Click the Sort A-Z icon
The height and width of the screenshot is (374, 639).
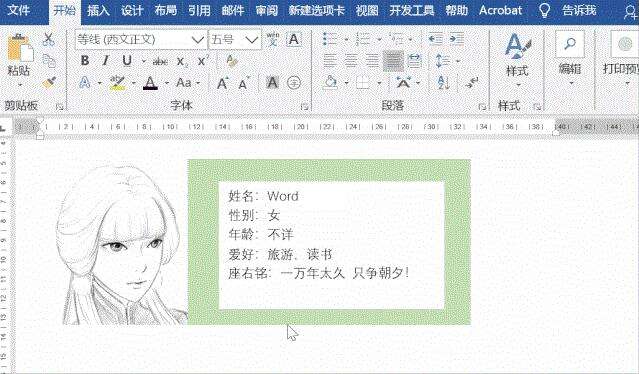tap(443, 83)
